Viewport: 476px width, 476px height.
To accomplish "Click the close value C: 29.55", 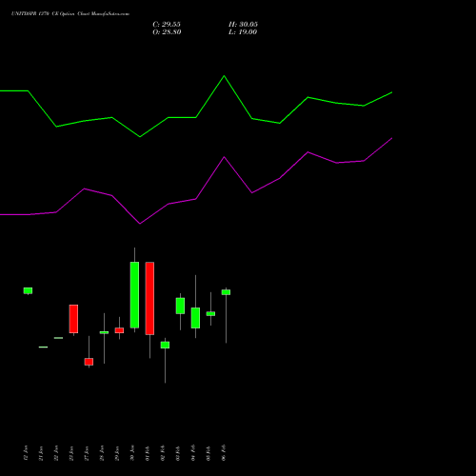I will click(x=167, y=25).
